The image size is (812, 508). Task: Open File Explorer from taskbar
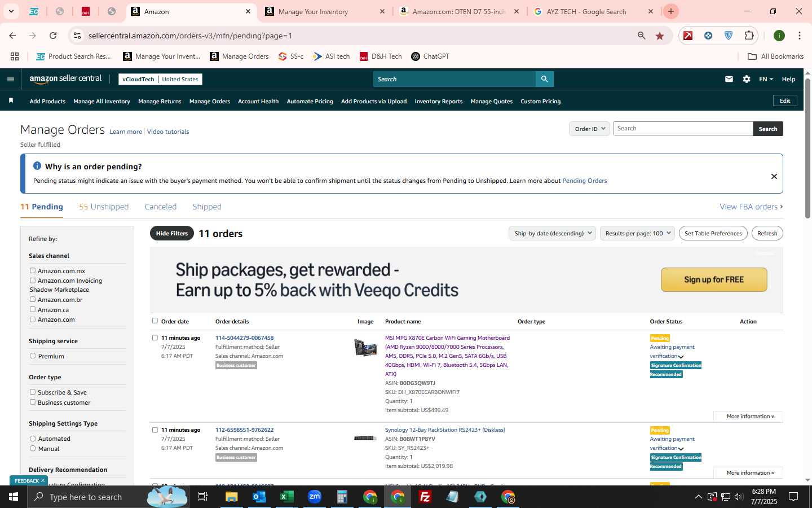(x=232, y=497)
